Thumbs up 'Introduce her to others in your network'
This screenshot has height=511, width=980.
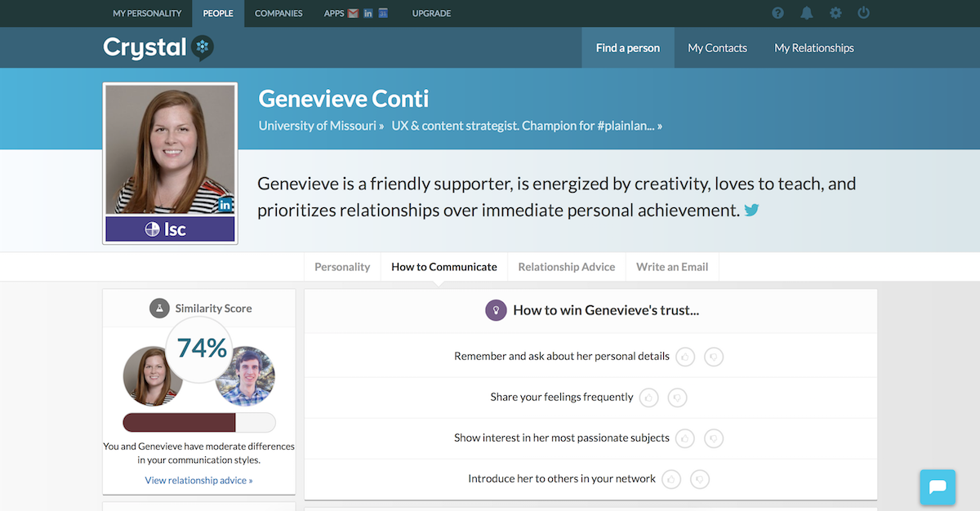coord(671,479)
